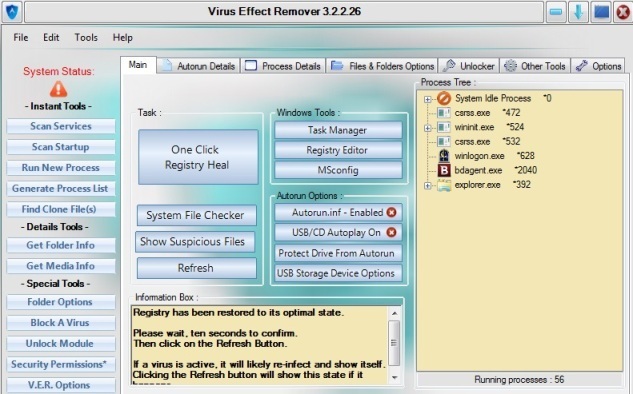Click the Autorun Details tab page icon
Screen dimensions: 633x394
pyautogui.click(x=167, y=65)
